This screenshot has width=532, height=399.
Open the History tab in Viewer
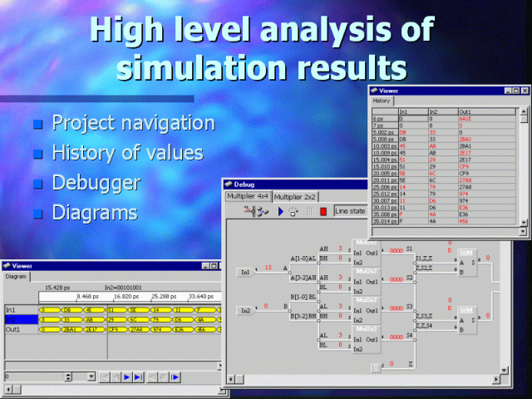point(381,101)
